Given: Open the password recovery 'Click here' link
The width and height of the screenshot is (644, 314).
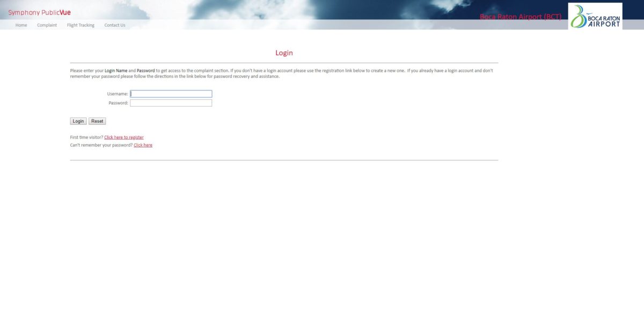Looking at the screenshot, I should tap(143, 145).
